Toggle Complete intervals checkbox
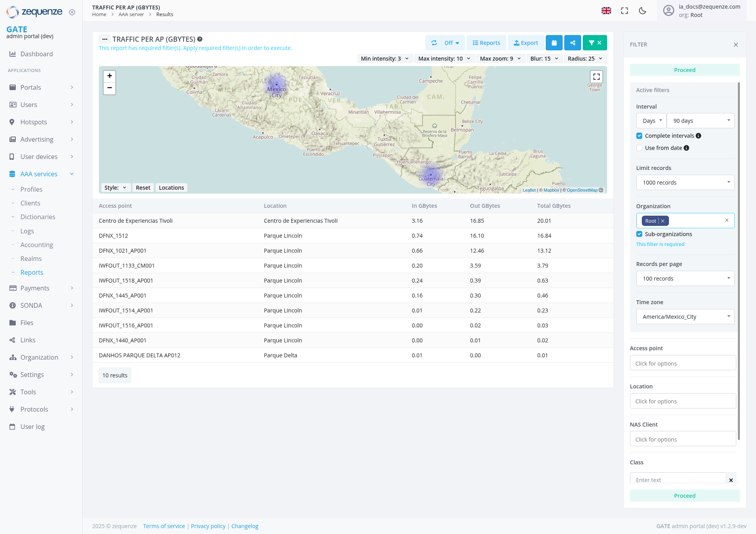The image size is (756, 534). 639,136
